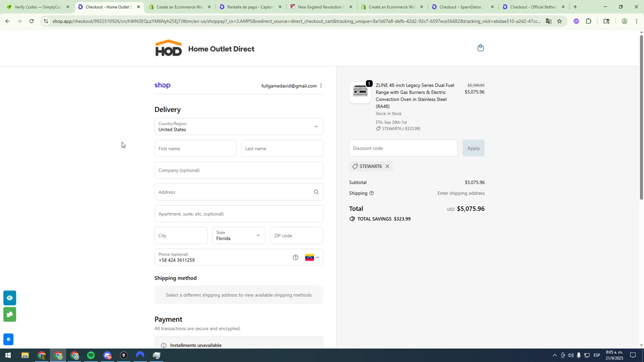Click the Shop logo
Image resolution: width=644 pixels, height=362 pixels.
tap(162, 85)
